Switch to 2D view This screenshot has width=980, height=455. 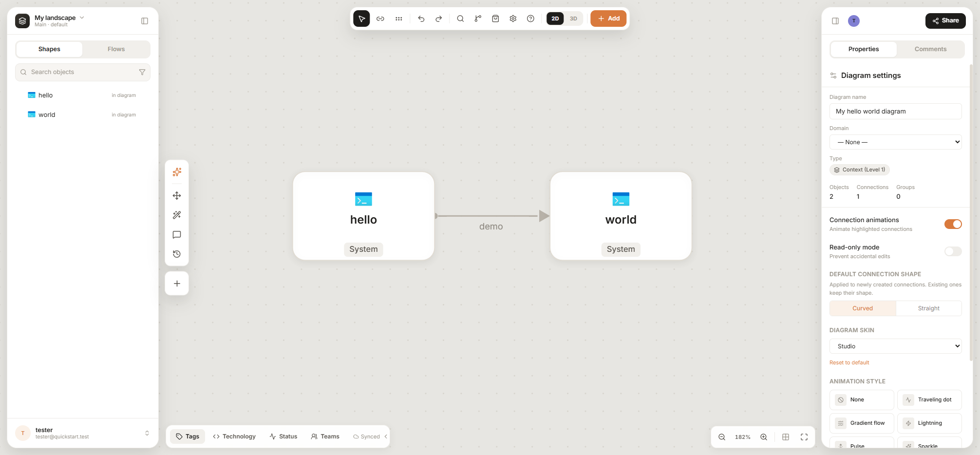pyautogui.click(x=555, y=19)
